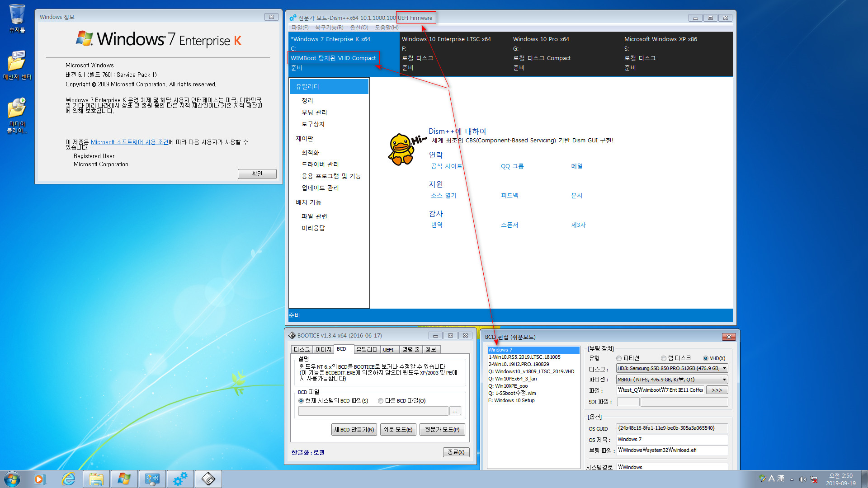This screenshot has width=868, height=488.
Task: Click 종료(X) button in BOOTICE
Action: 456,452
